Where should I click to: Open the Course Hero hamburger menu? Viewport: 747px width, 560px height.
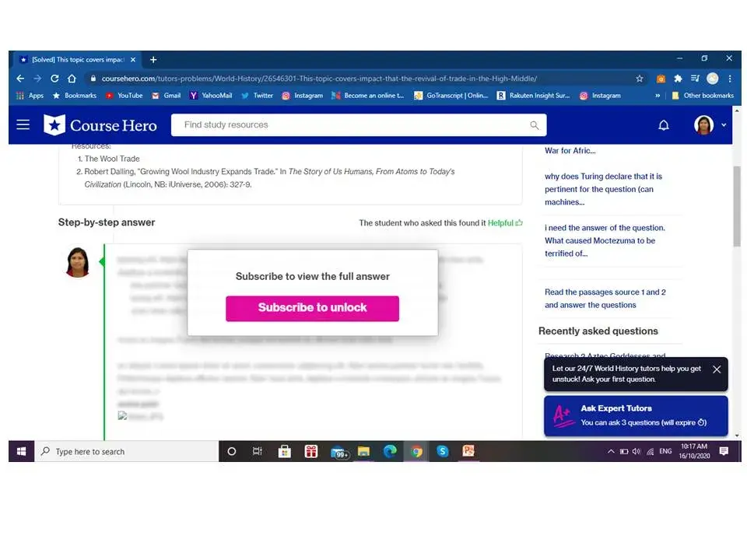point(23,124)
